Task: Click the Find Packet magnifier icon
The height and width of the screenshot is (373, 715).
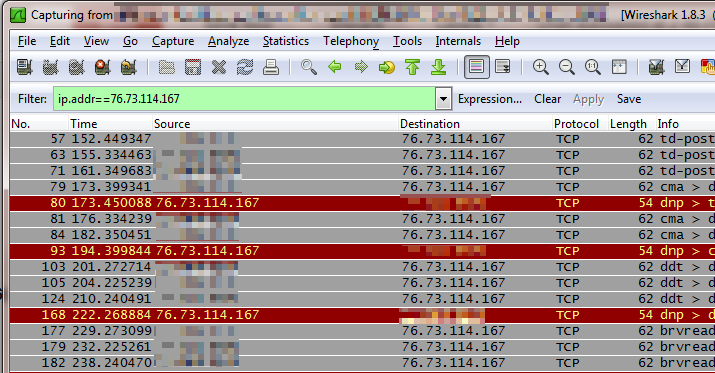Action: 309,67
